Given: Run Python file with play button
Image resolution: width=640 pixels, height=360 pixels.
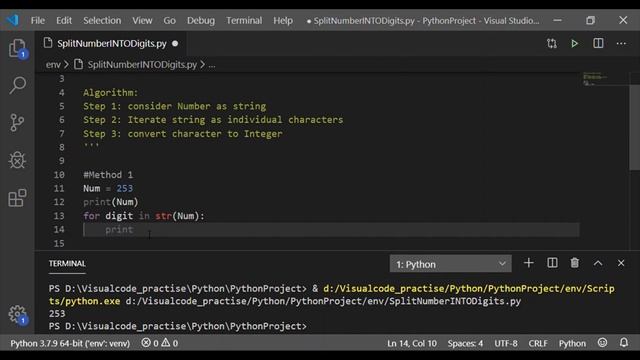Looking at the screenshot, I should [574, 43].
